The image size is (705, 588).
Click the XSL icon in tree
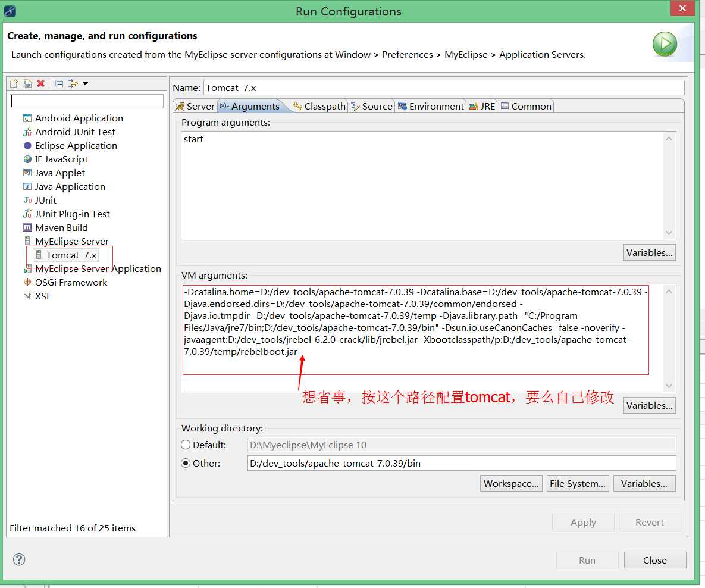tap(27, 296)
